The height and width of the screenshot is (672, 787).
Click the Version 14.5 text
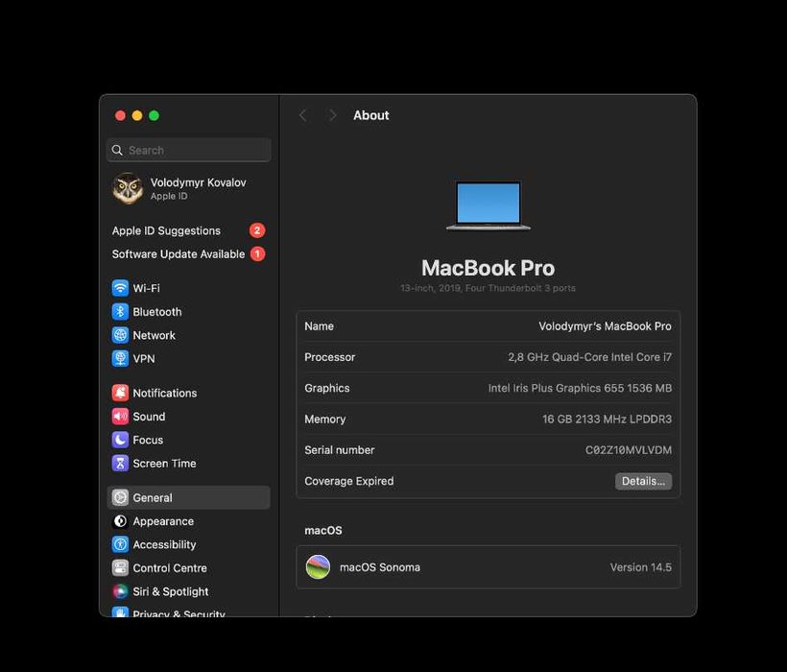point(640,567)
